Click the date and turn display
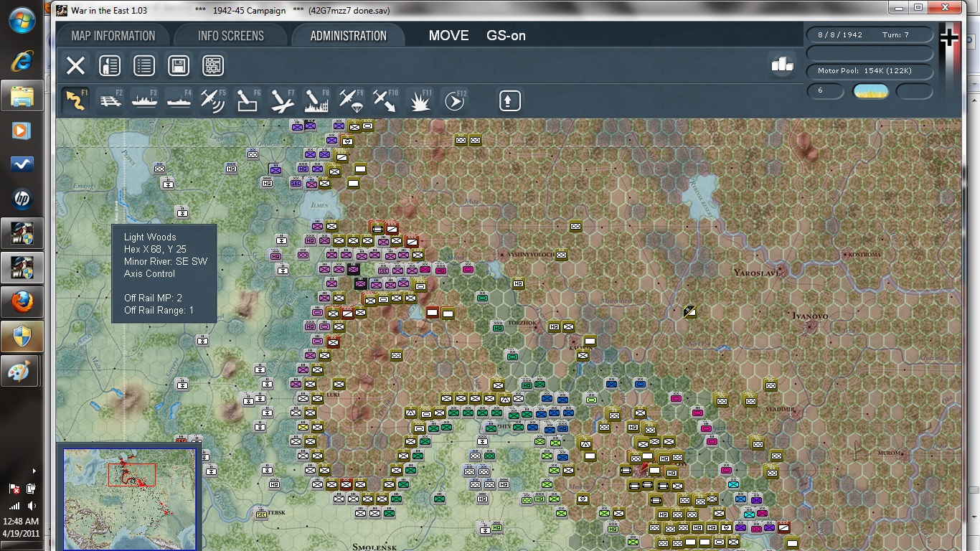 [870, 34]
